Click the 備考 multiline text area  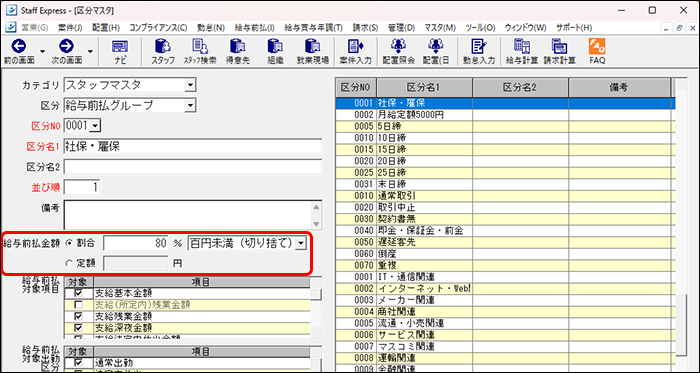pos(188,215)
